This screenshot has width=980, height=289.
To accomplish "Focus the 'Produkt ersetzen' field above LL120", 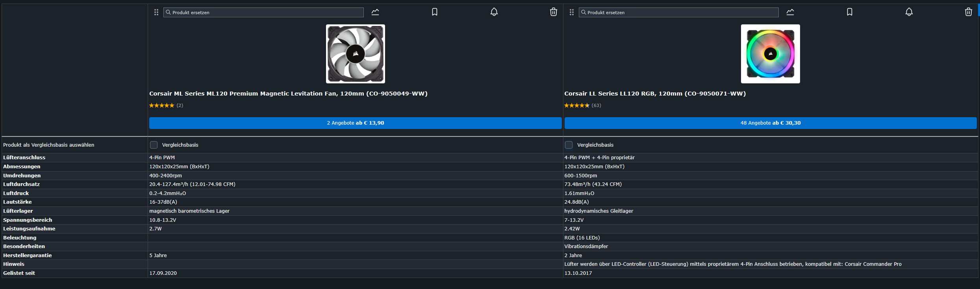I will (679, 12).
